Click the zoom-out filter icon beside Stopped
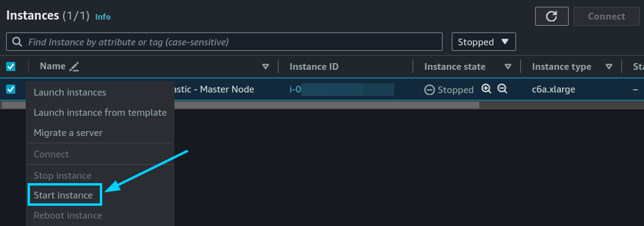Viewport: 644px width, 226px height. [x=502, y=89]
